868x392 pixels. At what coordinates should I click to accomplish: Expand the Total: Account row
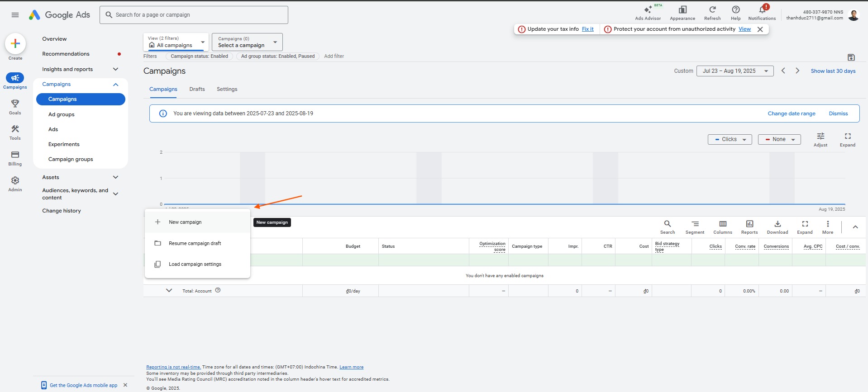pos(169,290)
